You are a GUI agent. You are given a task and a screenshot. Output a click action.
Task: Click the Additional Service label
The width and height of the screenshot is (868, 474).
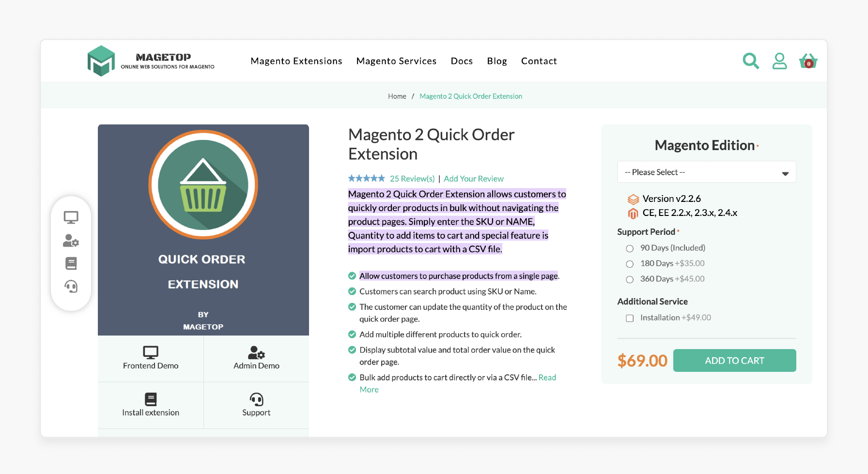652,302
